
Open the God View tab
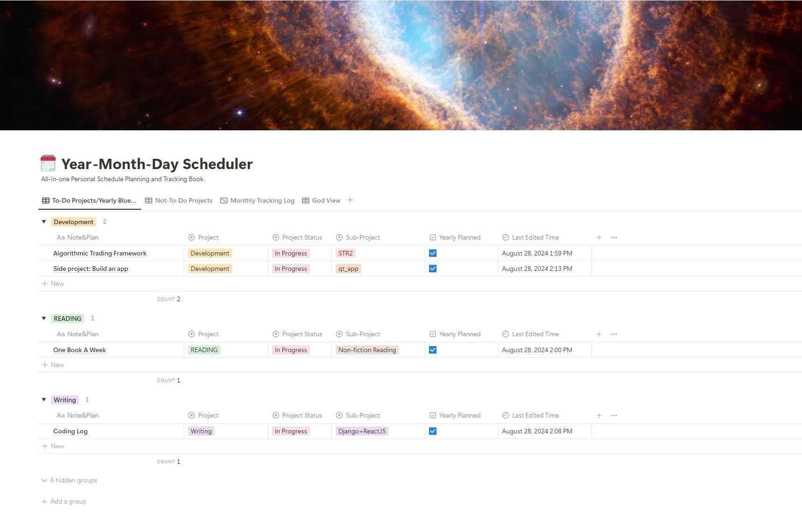(x=326, y=200)
